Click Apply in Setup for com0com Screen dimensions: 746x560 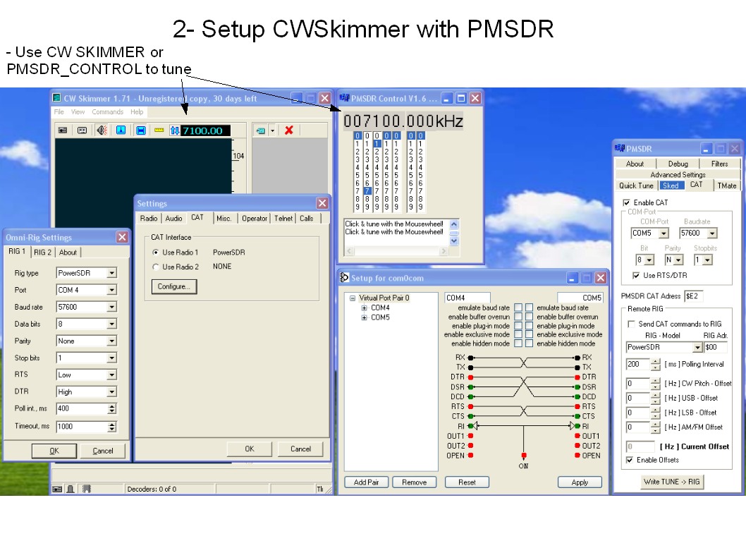[580, 482]
